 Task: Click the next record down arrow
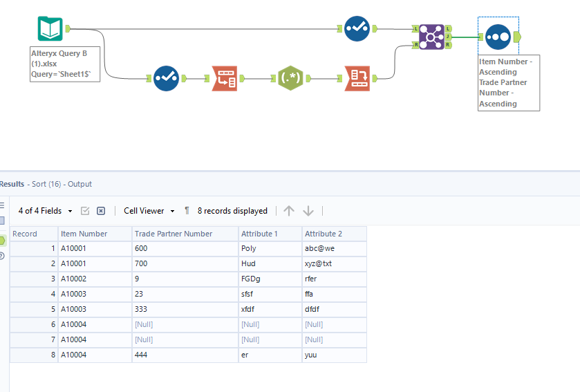tap(308, 211)
